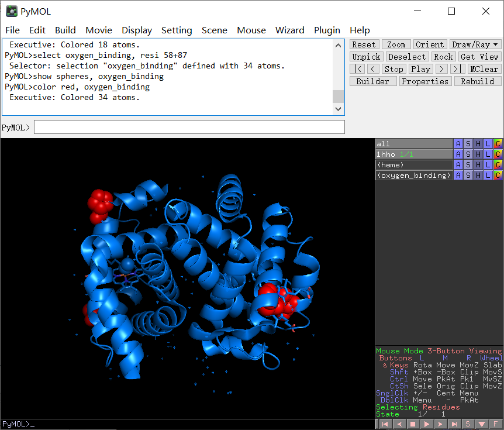Open Label menu for heme selection
504x430 pixels.
point(488,165)
